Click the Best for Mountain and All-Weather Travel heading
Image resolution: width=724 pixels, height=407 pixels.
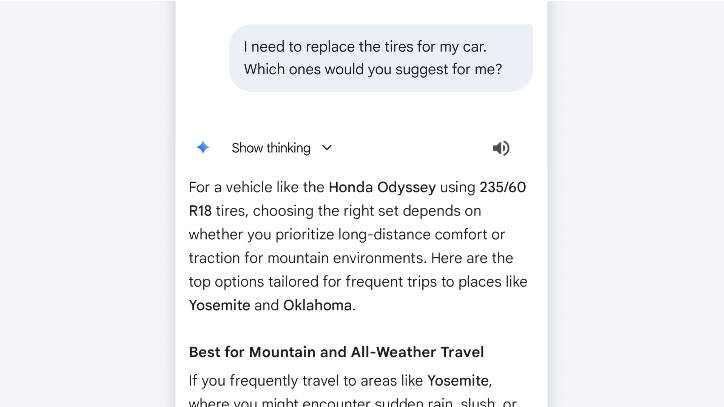coord(336,352)
